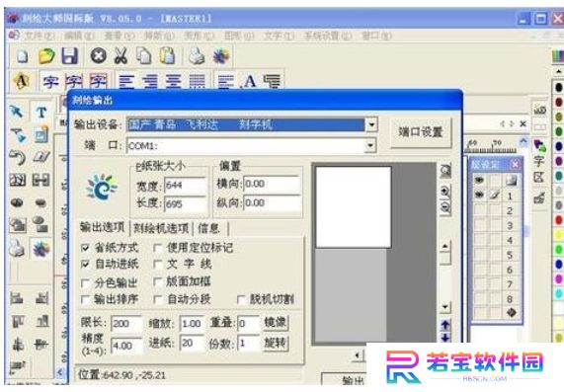The height and width of the screenshot is (392, 564).
Task: Create a new document from toolbar
Action: (23, 56)
